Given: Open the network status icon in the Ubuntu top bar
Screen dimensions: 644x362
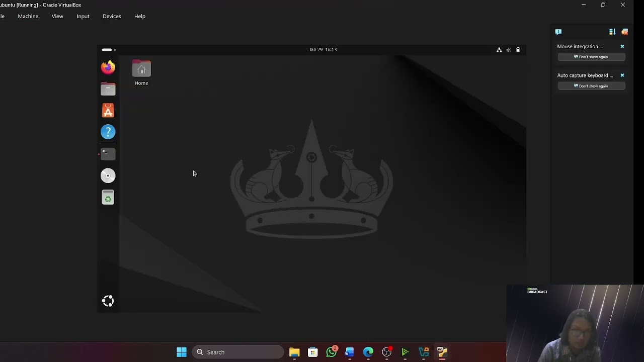Looking at the screenshot, I should coord(499,50).
